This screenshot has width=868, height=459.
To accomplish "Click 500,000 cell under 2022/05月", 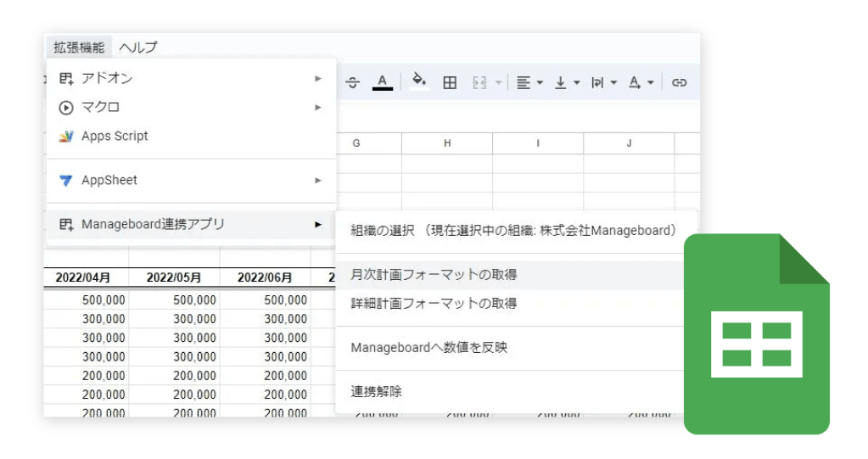I will click(x=174, y=300).
